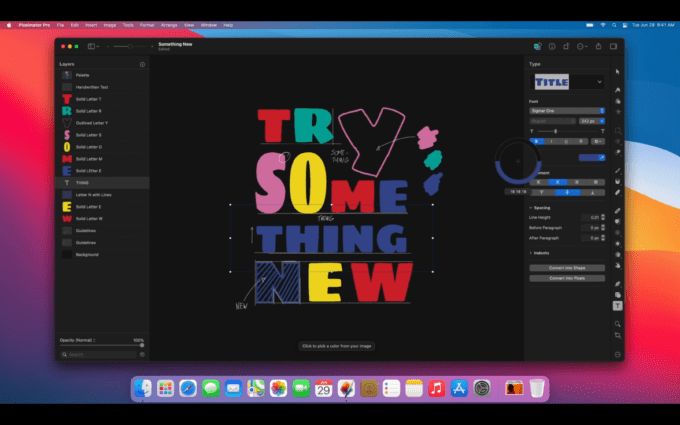The height and width of the screenshot is (425, 680).
Task: Open the Signar One font dropdown
Action: 567,110
